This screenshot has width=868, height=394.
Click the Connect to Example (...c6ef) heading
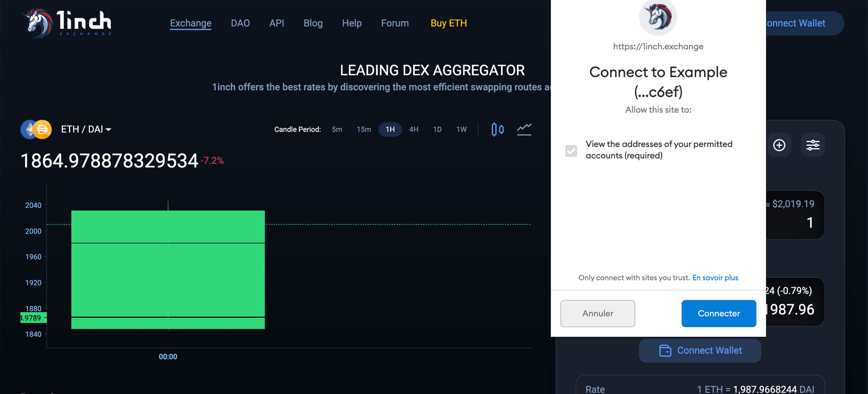(x=658, y=82)
